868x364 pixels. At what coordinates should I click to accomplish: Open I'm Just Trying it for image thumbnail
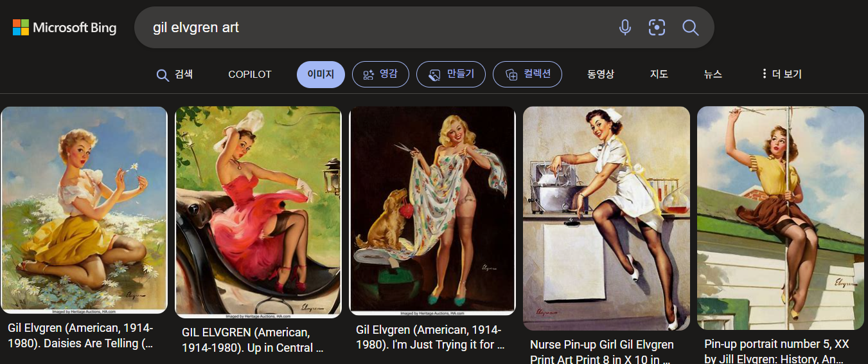coord(432,211)
